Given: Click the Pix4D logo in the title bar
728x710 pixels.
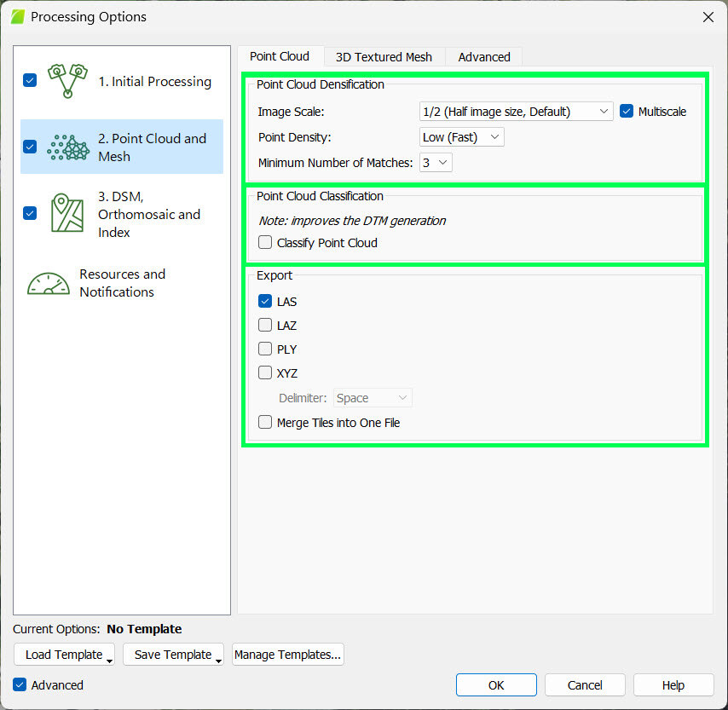Looking at the screenshot, I should pos(17,15).
